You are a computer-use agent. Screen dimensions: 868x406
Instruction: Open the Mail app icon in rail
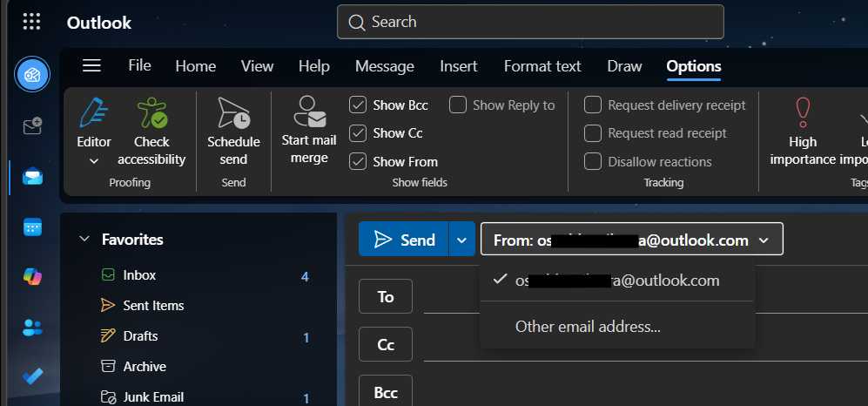click(33, 177)
